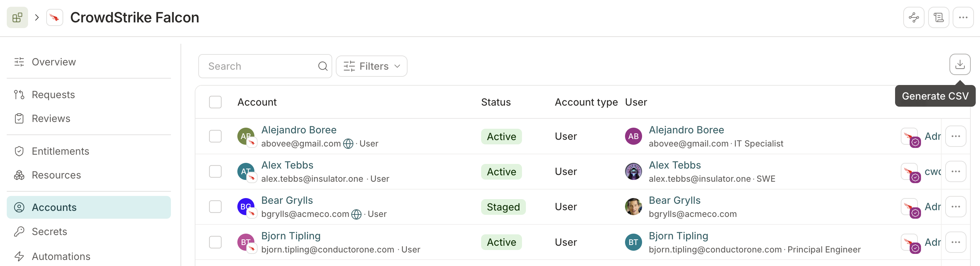This screenshot has width=980, height=266.
Task: Toggle the select-all accounts checkbox
Action: coord(215,102)
